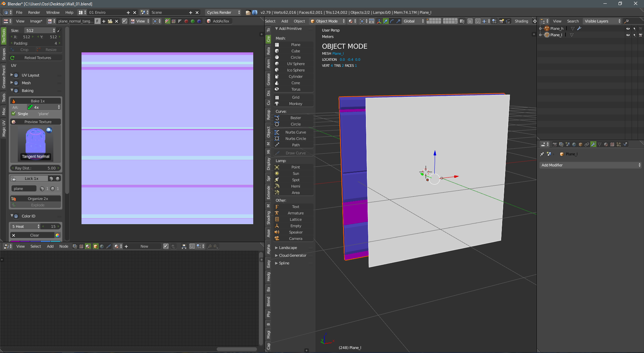The height and width of the screenshot is (353, 644).
Task: Open the Mesh Data triangle tab
Action: coord(600,145)
